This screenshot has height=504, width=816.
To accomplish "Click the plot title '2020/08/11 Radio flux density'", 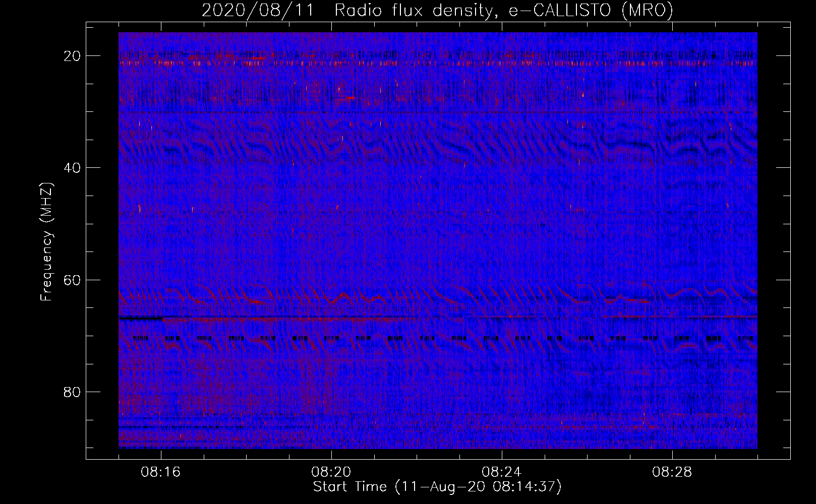I will (x=437, y=10).
